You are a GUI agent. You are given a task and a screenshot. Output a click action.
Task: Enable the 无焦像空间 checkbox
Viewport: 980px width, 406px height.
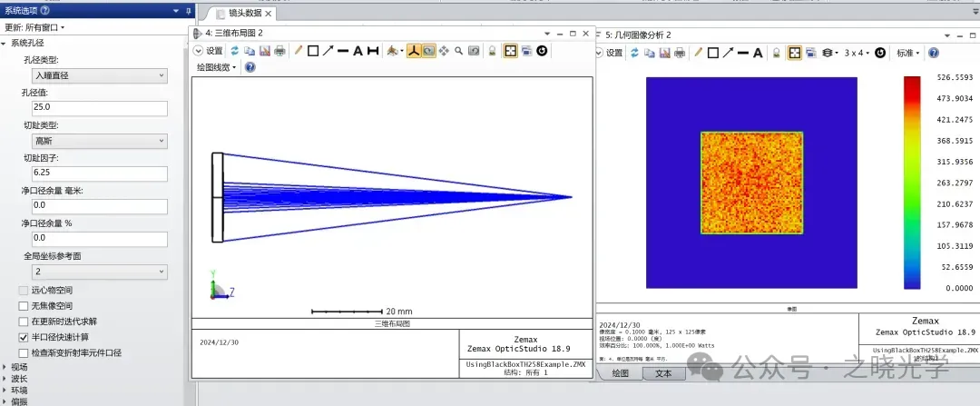click(24, 306)
